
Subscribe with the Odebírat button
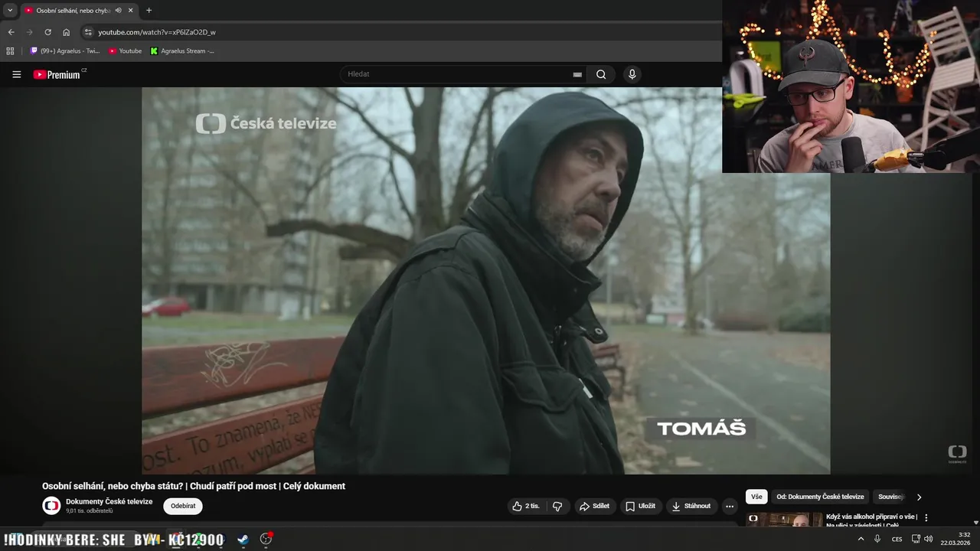(183, 506)
